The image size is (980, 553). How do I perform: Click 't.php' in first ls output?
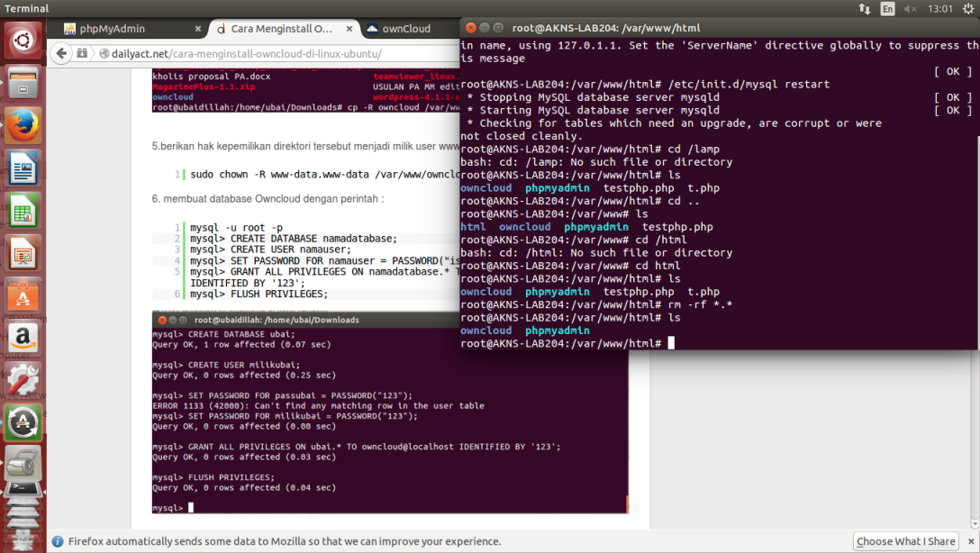(703, 188)
